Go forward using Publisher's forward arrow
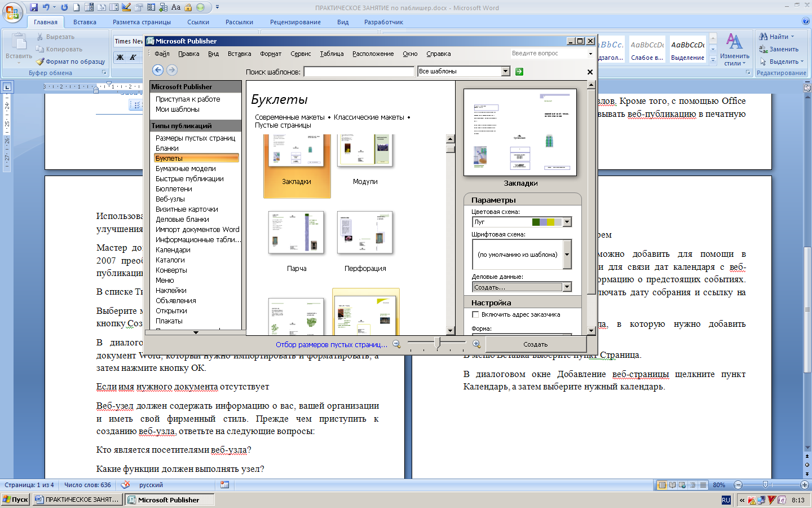Image resolution: width=812 pixels, height=508 pixels. pyautogui.click(x=172, y=70)
